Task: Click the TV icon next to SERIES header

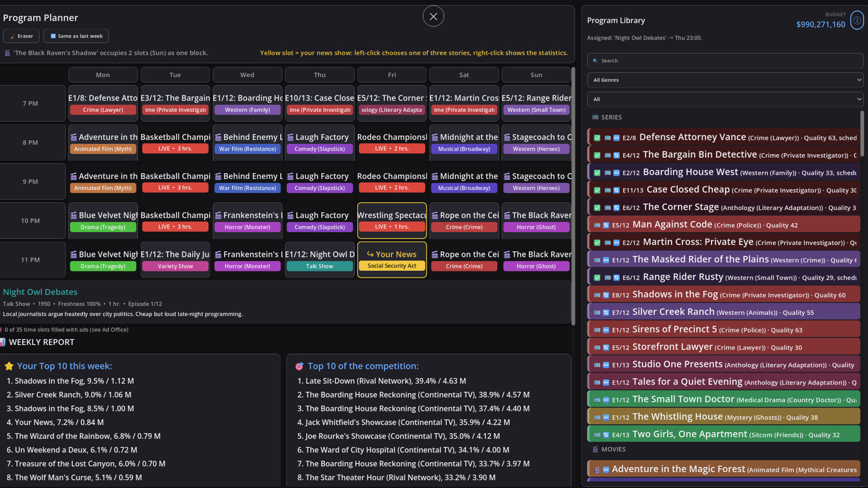Action: coord(595,117)
